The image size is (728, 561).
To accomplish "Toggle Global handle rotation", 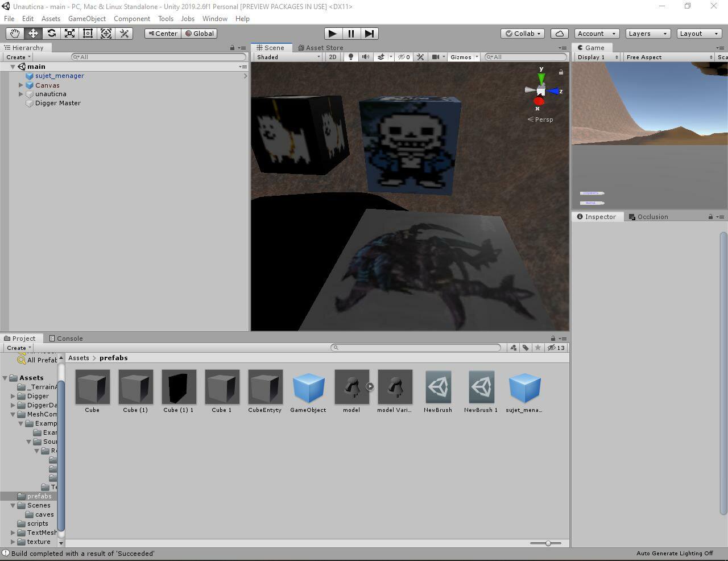I will click(x=199, y=34).
